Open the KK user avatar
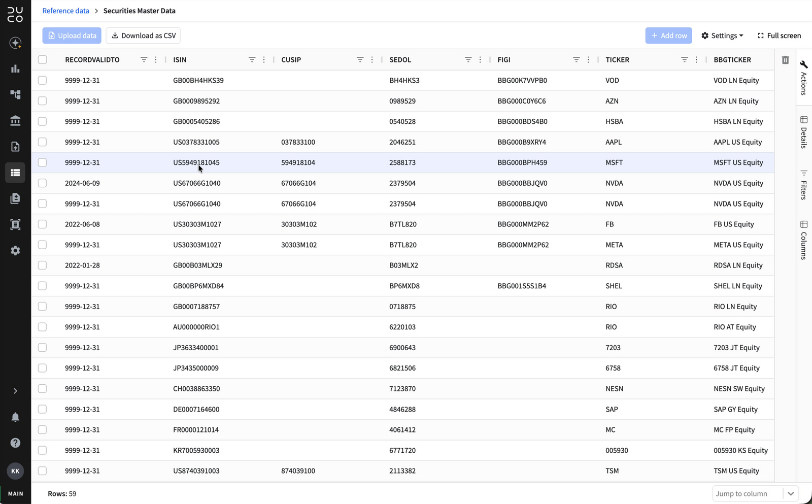812x504 pixels. coord(15,471)
